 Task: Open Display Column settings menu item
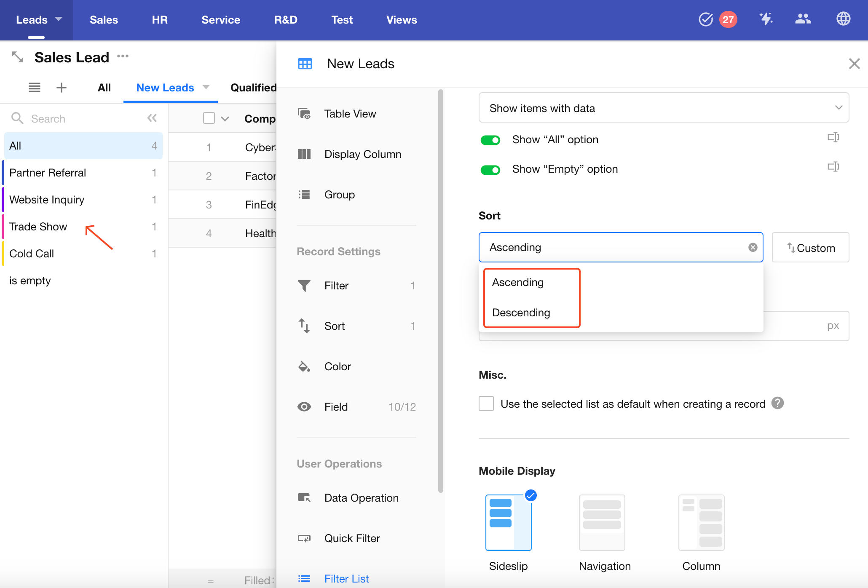pyautogui.click(x=362, y=154)
